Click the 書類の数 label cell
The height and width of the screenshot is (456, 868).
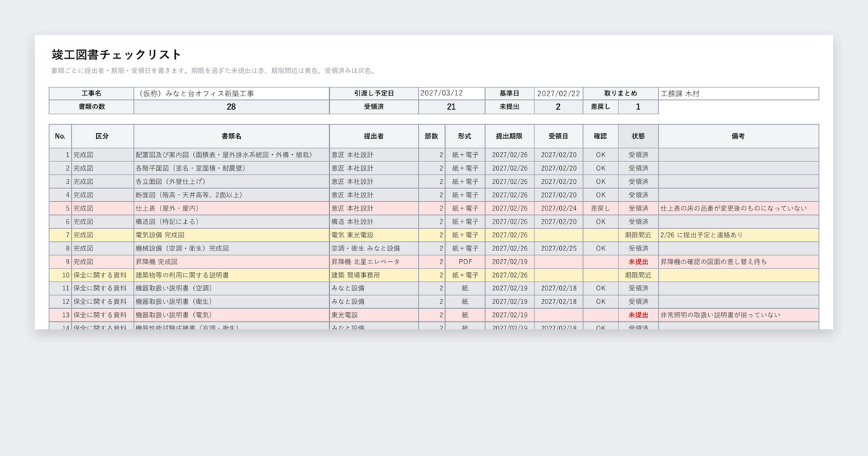[91, 107]
